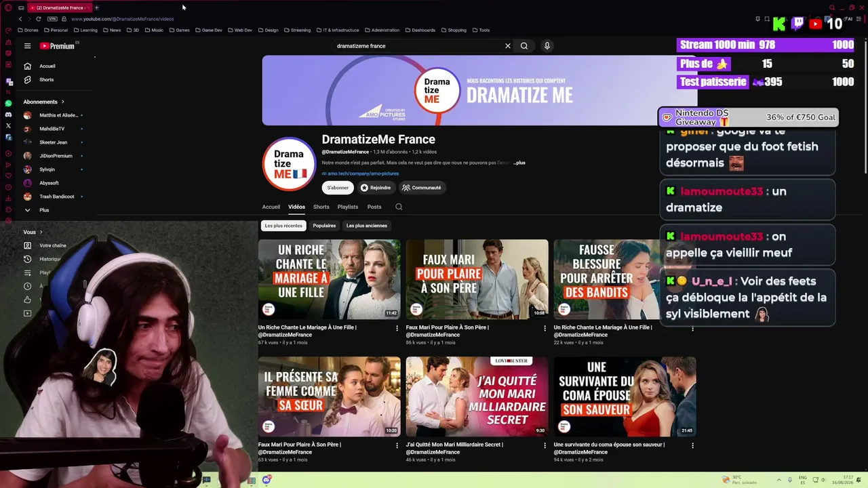Open more options for the 67 k vues video
This screenshot has width=868, height=488.
(397, 328)
